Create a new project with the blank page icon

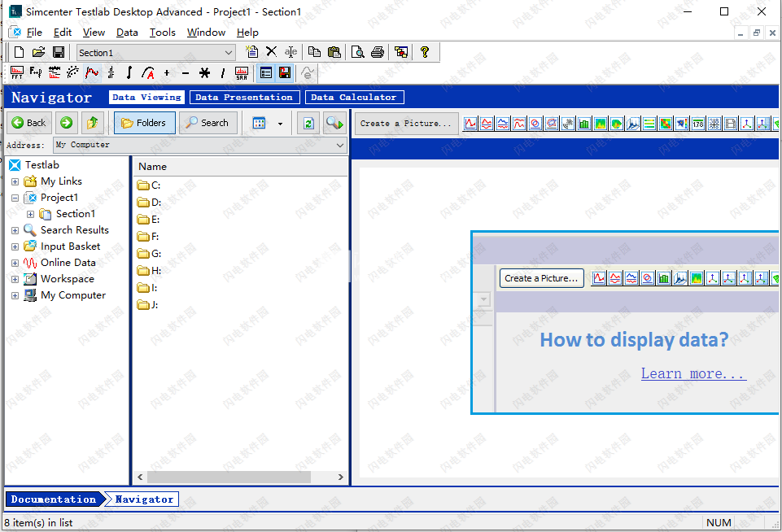pos(19,52)
